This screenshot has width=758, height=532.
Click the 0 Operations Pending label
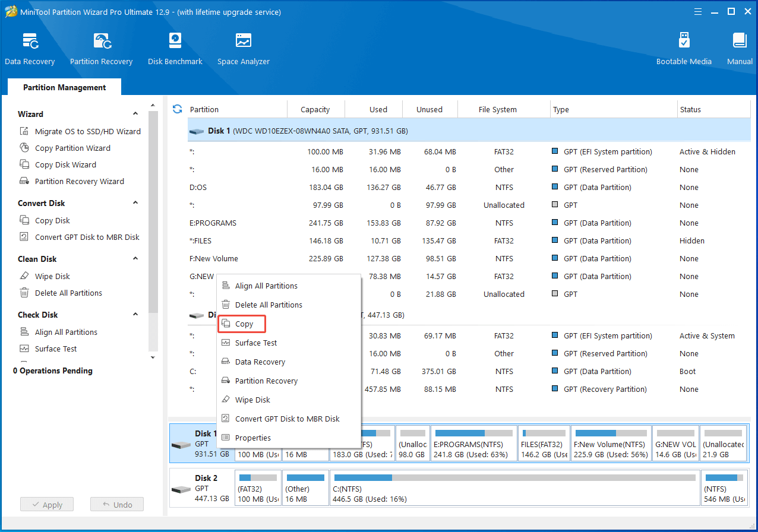53,370
